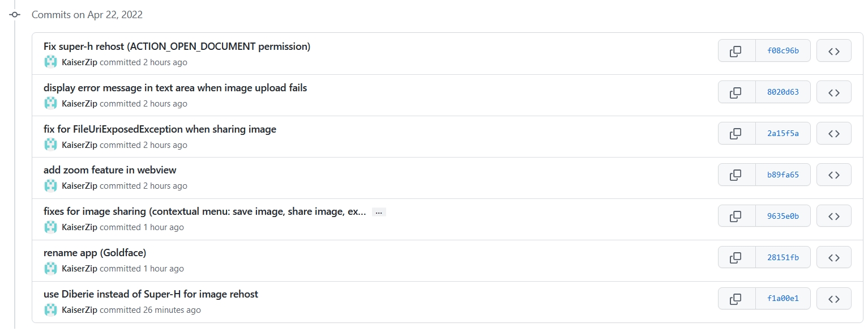Browse repository at commit f1a00e1

pos(833,299)
